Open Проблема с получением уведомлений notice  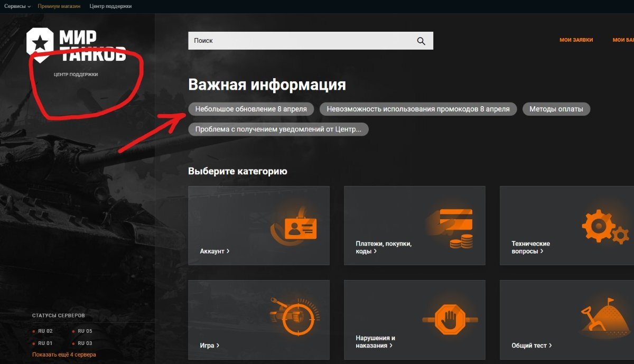278,129
